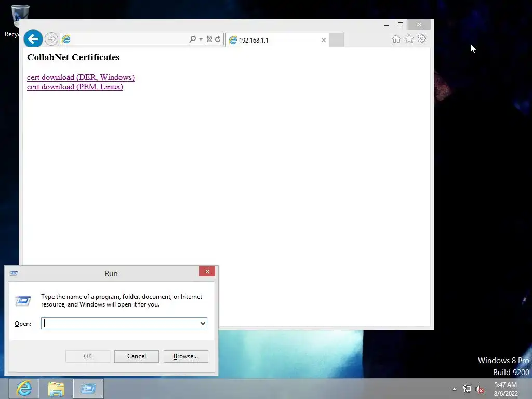Click the page icon in address bar
This screenshot has height=399, width=532.
pos(66,39)
